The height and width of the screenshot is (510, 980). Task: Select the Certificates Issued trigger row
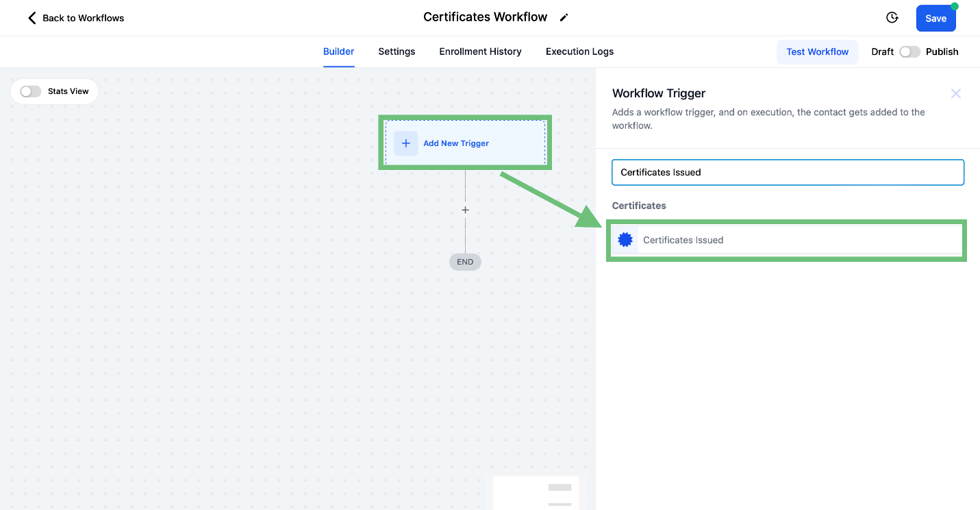(786, 240)
